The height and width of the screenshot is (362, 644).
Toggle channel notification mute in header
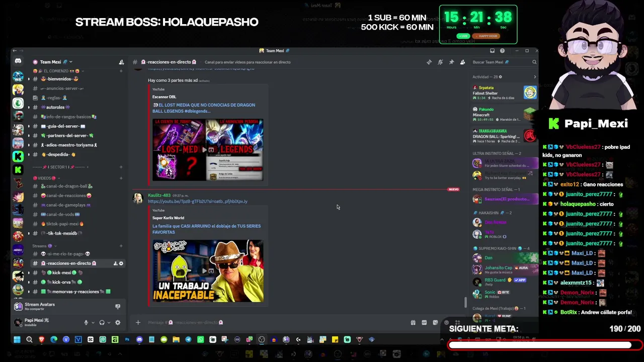click(440, 62)
